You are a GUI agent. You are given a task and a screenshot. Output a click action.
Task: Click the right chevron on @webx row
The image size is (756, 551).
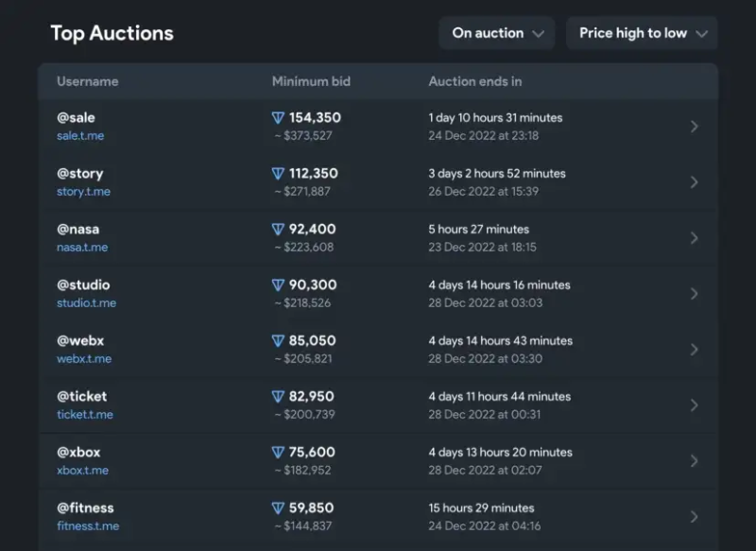click(695, 350)
